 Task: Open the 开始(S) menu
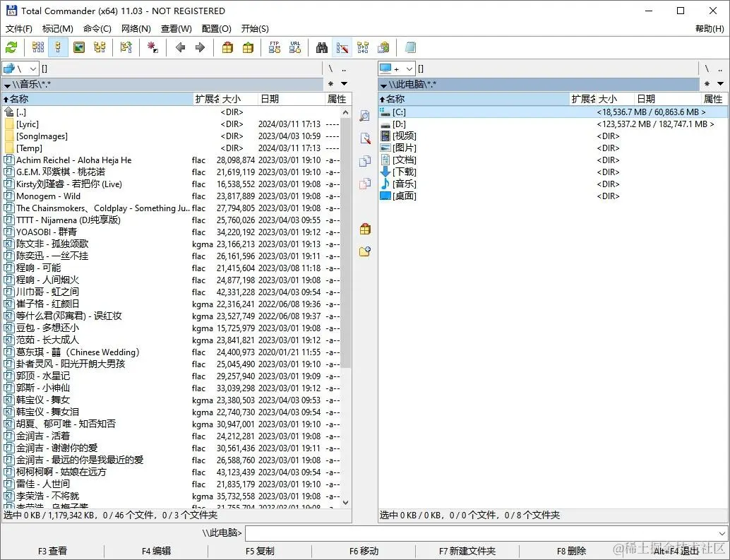[x=255, y=29]
